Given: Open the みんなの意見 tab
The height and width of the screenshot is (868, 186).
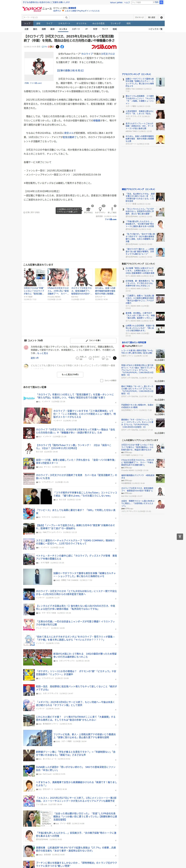Looking at the screenshot, I should (99, 23).
